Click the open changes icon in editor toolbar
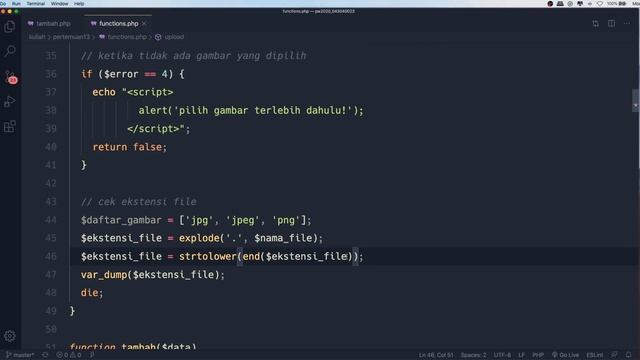640x360 pixels. click(596, 24)
